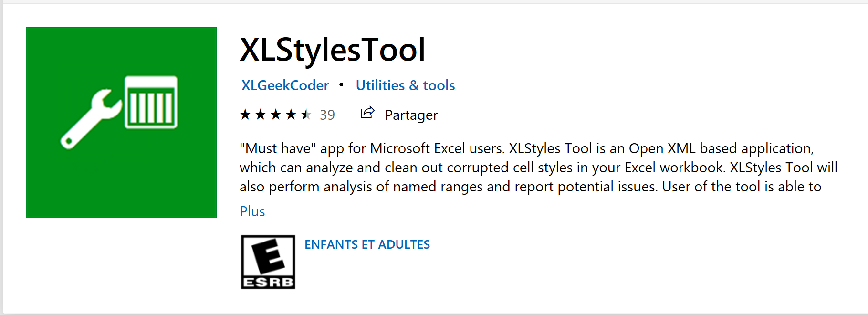
Task: Click the XLStylesTool green app logo
Action: (121, 123)
